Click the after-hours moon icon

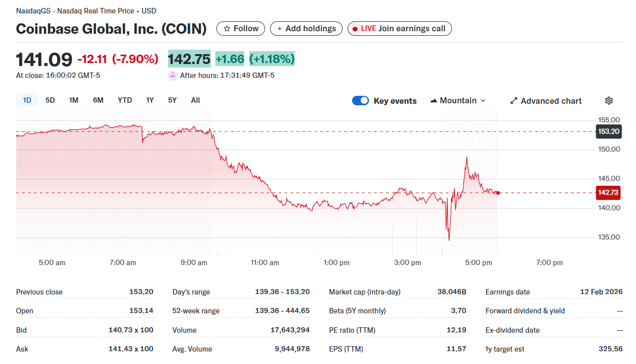[173, 75]
